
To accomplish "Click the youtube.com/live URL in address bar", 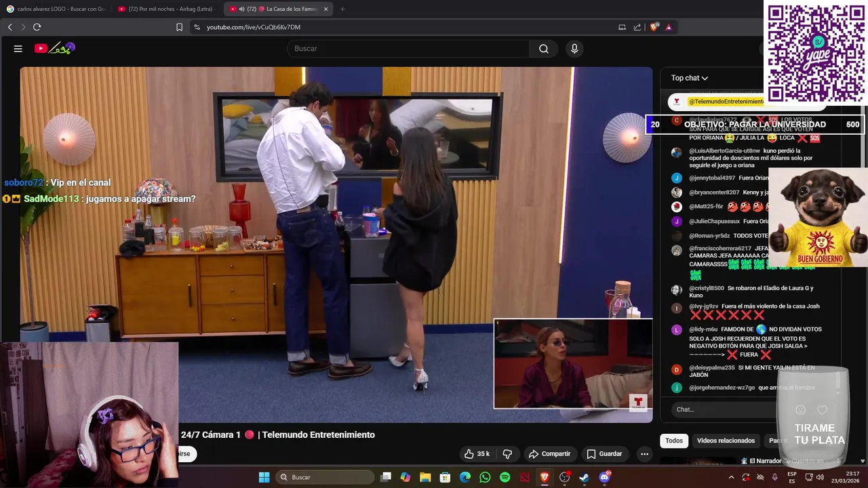I will click(x=253, y=27).
